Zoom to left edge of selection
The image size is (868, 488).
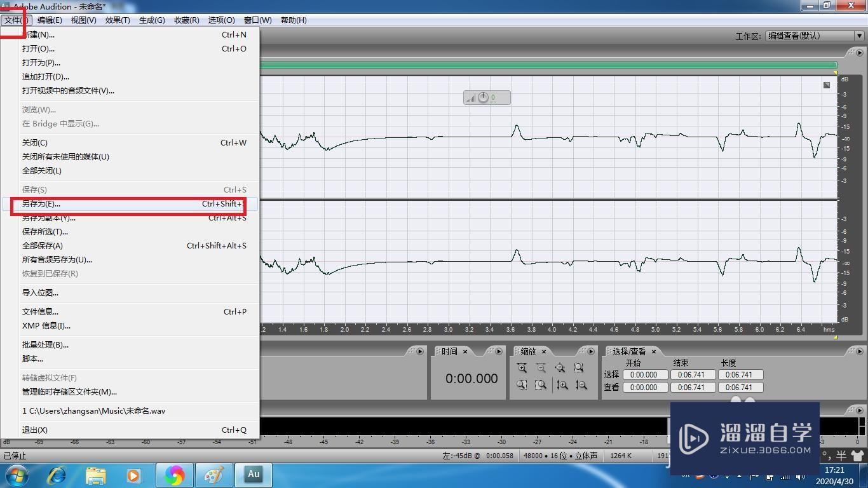click(522, 385)
